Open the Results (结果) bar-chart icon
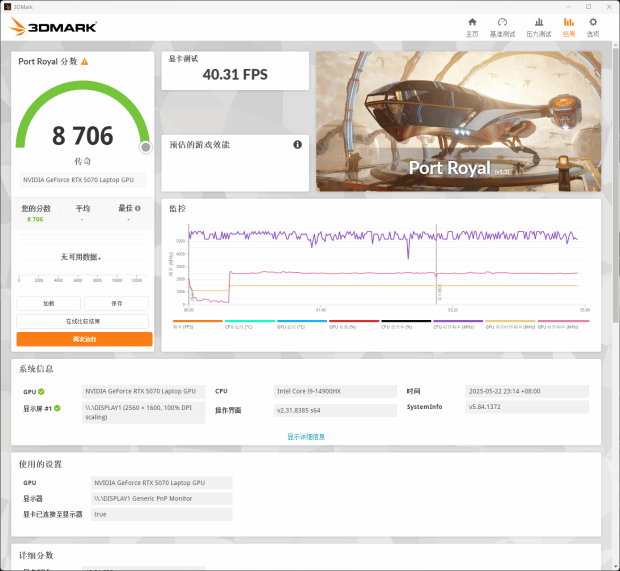The image size is (620, 571). tap(569, 22)
